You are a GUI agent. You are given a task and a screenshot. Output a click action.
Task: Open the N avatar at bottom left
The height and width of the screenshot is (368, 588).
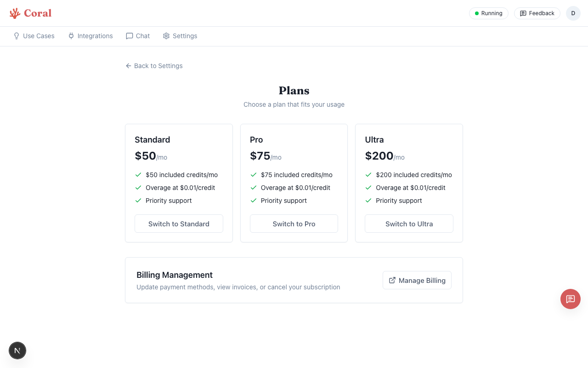pyautogui.click(x=17, y=351)
